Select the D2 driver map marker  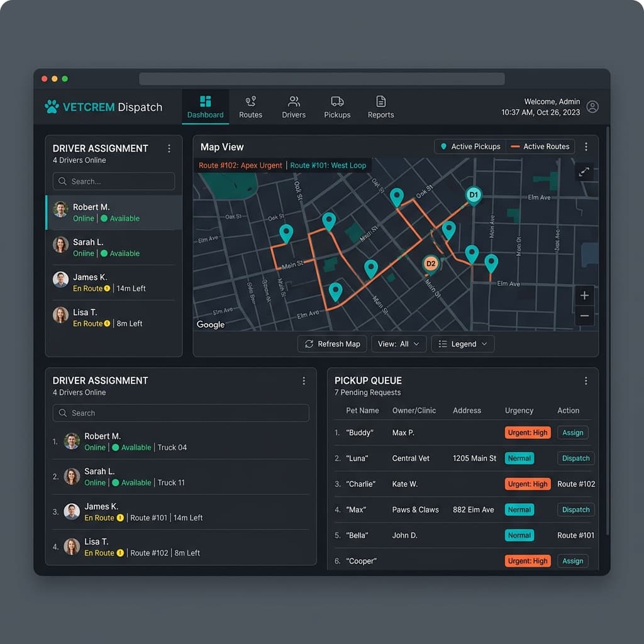(431, 264)
